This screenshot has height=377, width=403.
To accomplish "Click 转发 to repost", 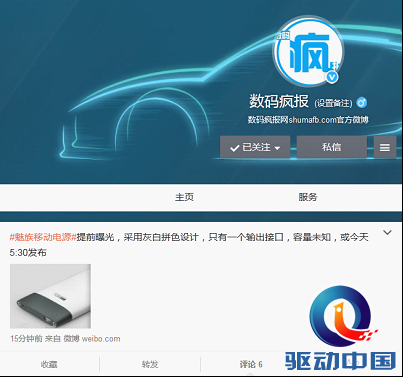I will point(150,364).
